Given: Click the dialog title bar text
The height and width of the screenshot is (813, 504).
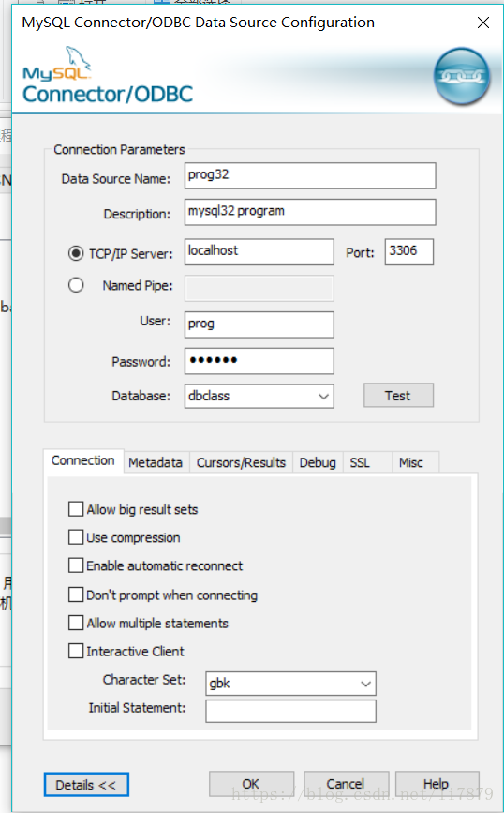Looking at the screenshot, I should [x=198, y=23].
